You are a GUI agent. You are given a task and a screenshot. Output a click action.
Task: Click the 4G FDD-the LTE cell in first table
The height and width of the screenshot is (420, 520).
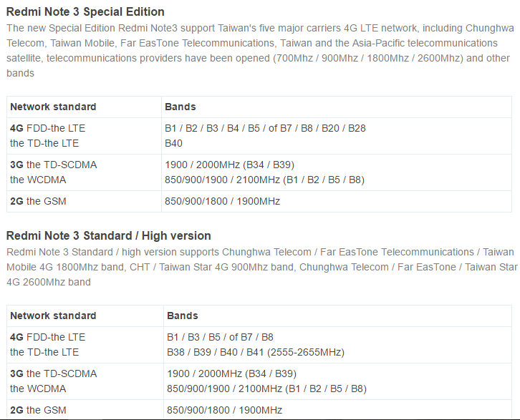tap(47, 128)
